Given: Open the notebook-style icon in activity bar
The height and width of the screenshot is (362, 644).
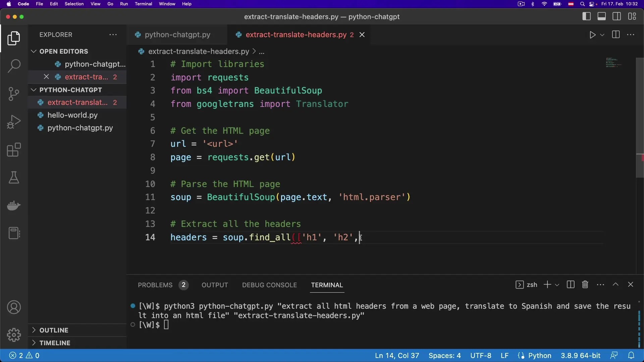Looking at the screenshot, I should click(x=14, y=233).
